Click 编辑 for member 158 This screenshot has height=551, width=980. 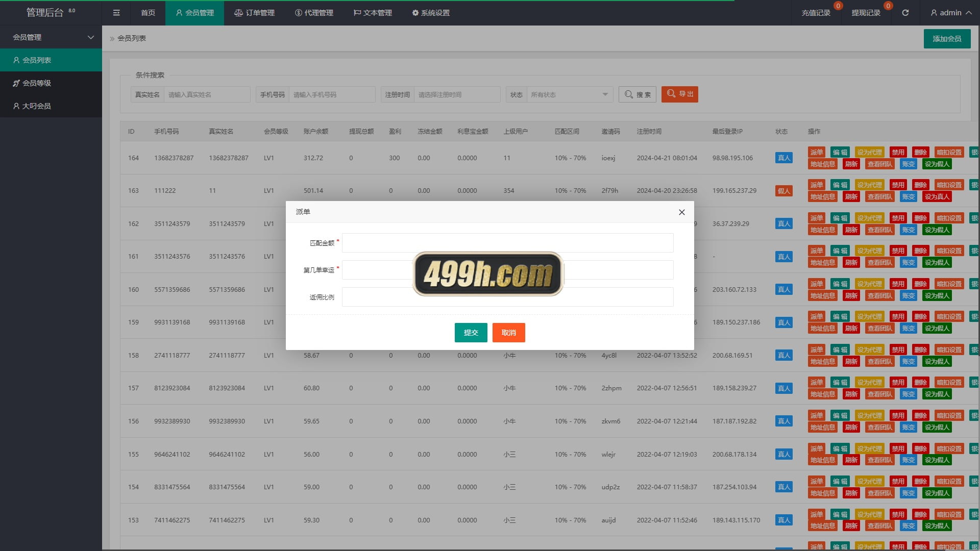tap(840, 349)
